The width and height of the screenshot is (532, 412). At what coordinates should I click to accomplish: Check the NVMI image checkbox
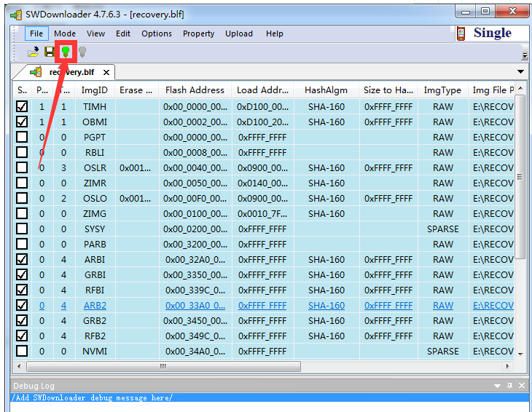[x=22, y=351]
